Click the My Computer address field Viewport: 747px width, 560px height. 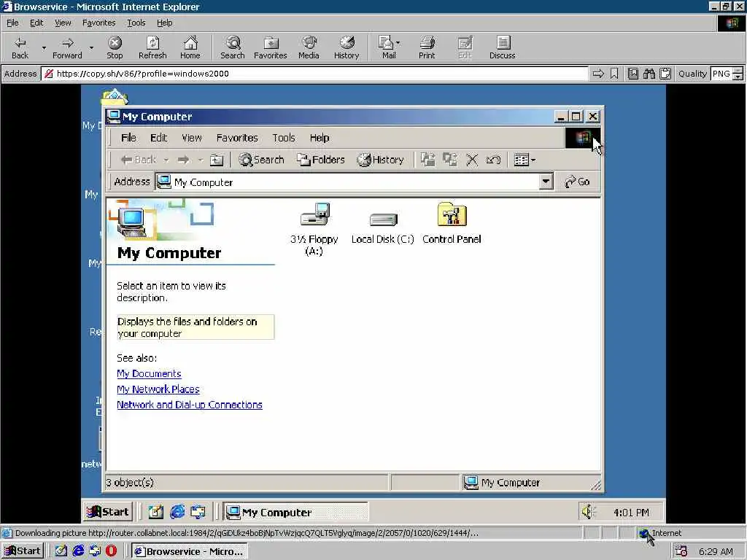point(355,182)
